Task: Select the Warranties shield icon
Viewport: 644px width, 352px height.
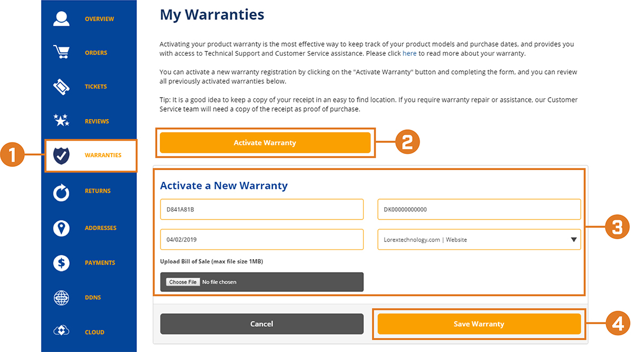Action: (61, 156)
